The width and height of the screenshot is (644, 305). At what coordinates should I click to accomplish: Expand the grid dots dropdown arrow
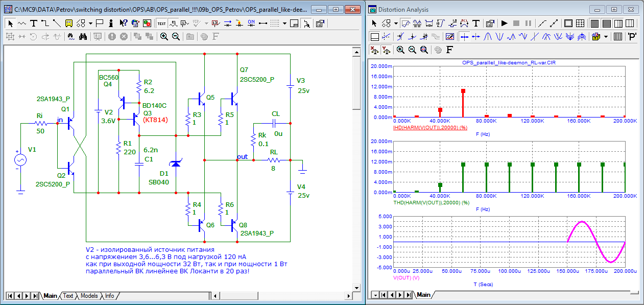[284, 23]
